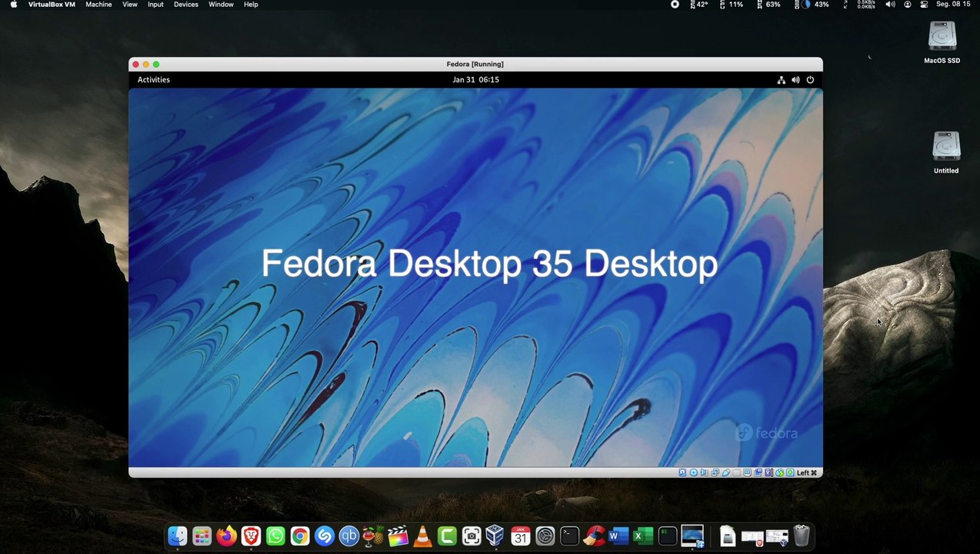
Task: Minimize the Fedora [Running] window
Action: click(x=145, y=65)
